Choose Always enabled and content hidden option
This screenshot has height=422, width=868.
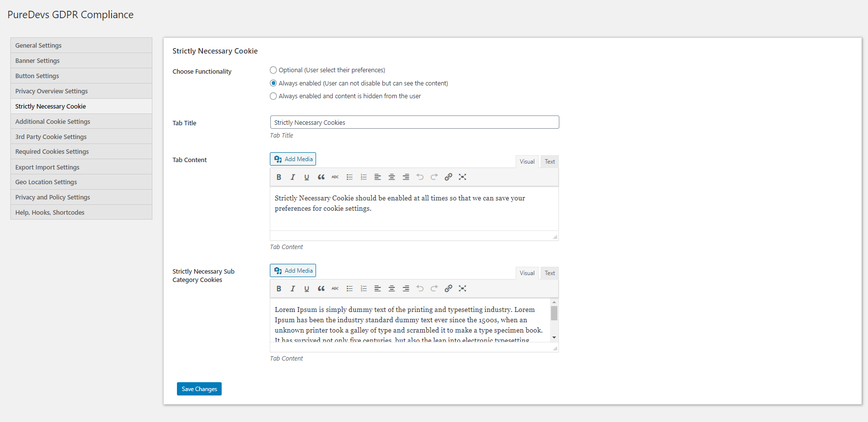pos(273,96)
